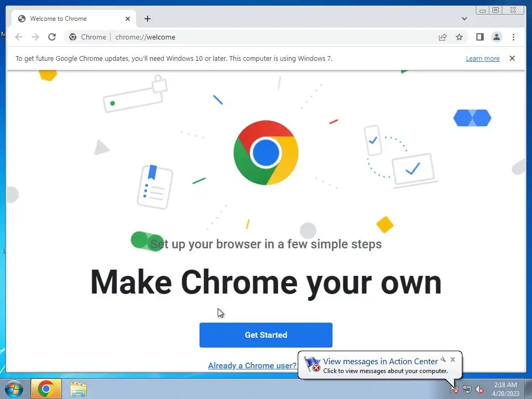Viewport: 532px width, 399px height.
Task: Open a new tab with plus
Action: click(147, 19)
